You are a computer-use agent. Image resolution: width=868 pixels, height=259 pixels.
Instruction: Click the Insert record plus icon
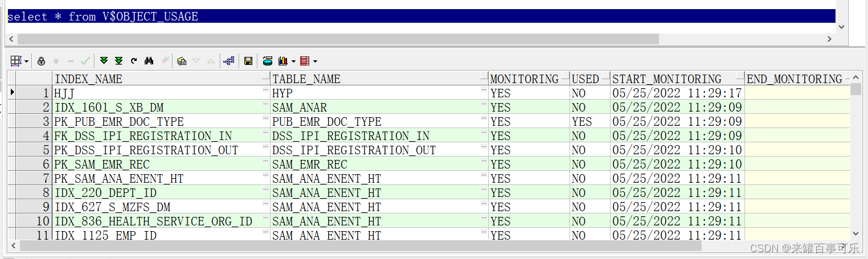point(56,61)
